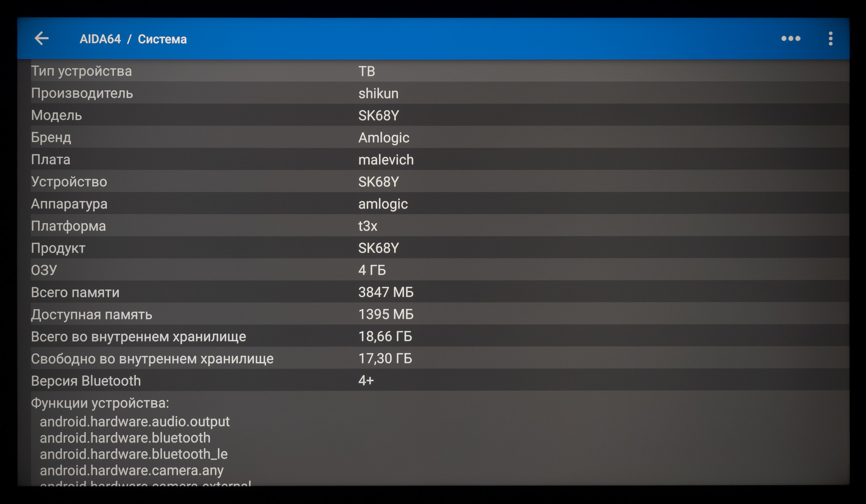Click the AIDA64 / Система title

coord(133,39)
